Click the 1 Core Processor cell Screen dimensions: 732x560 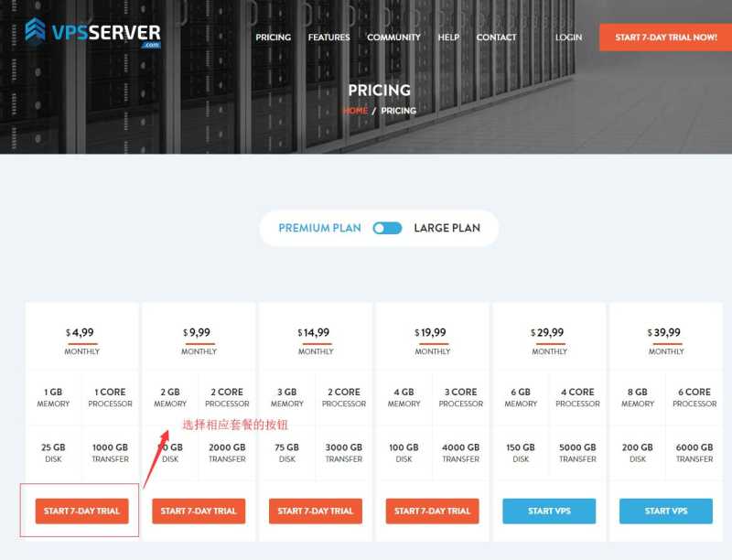(x=110, y=398)
